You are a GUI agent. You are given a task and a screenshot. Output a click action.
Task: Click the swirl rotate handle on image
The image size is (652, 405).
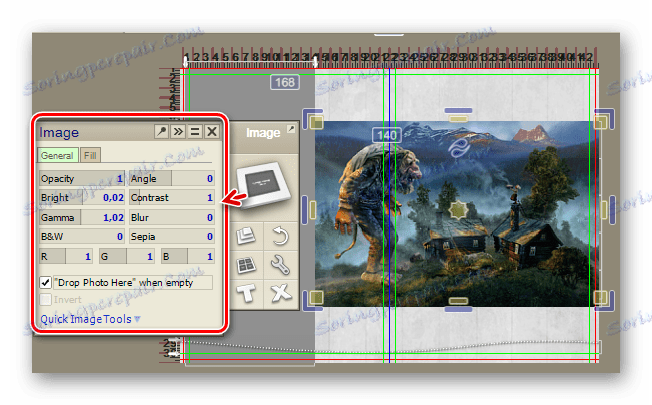point(459,148)
